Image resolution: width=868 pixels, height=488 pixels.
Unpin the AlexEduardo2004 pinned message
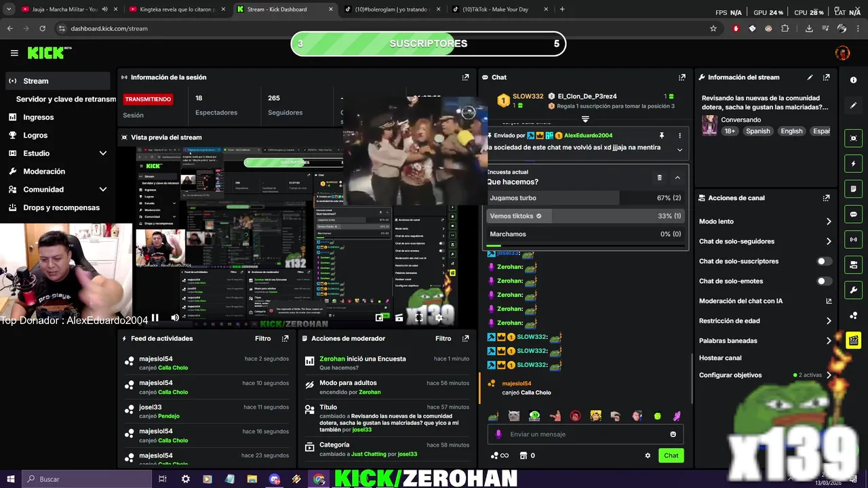[662, 136]
